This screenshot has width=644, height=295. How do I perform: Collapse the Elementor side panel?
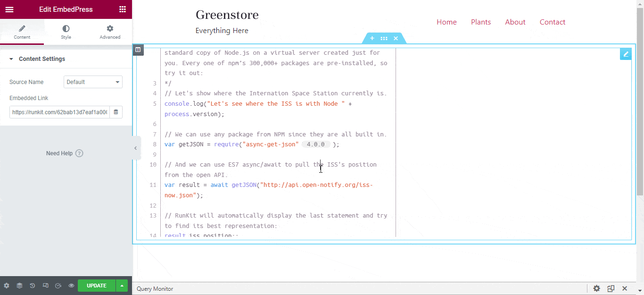tap(136, 148)
